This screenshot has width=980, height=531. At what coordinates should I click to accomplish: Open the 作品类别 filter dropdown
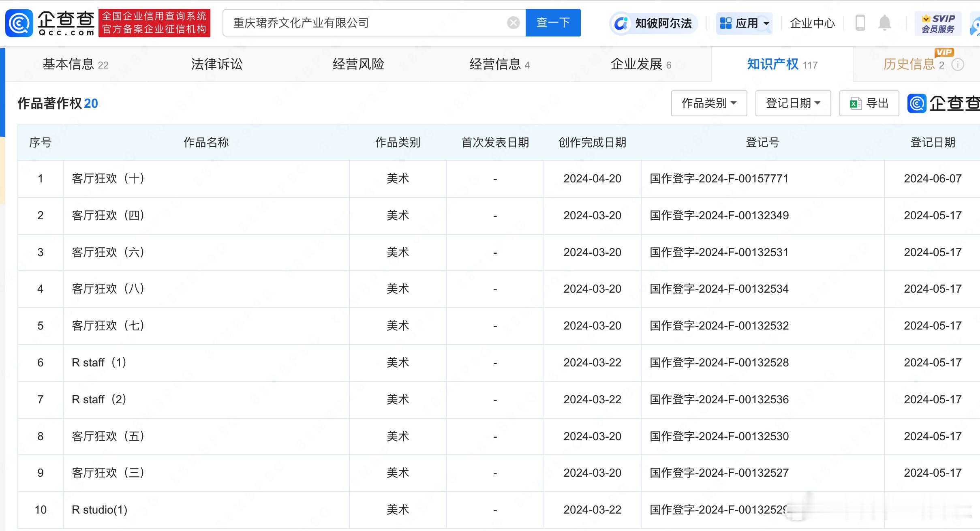click(x=709, y=103)
